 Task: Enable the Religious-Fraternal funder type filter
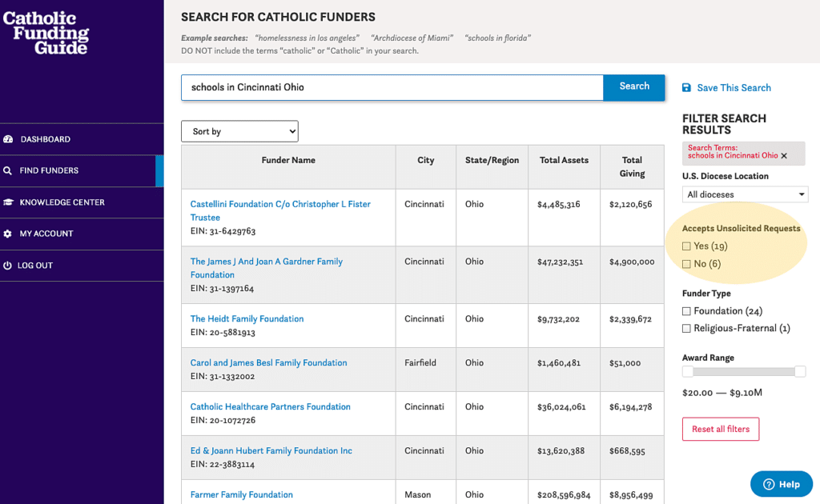(686, 329)
